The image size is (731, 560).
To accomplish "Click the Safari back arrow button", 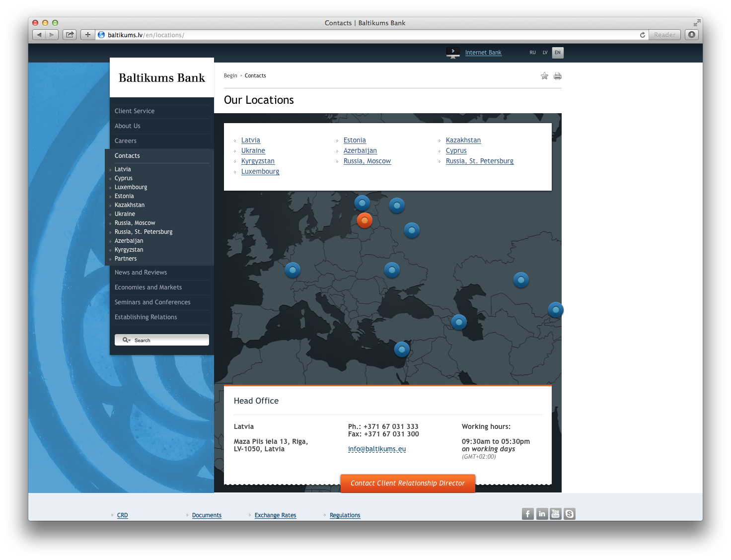I will click(x=39, y=35).
